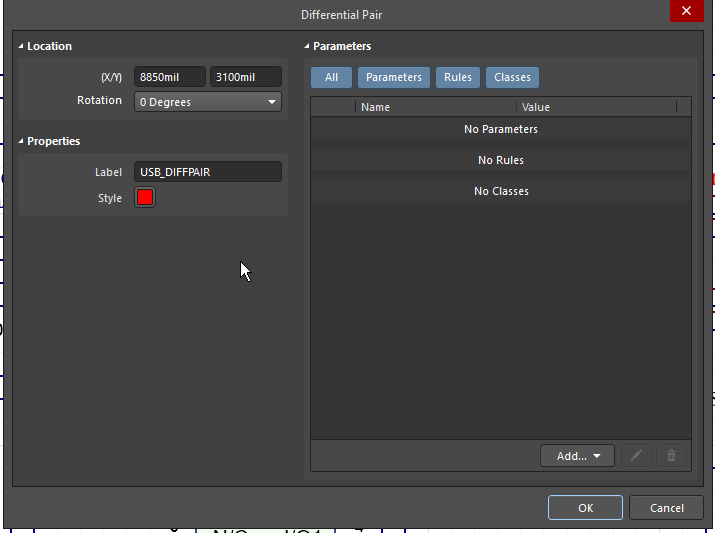Click the Value column header
Viewport: 715px width, 533px height.
coord(596,107)
